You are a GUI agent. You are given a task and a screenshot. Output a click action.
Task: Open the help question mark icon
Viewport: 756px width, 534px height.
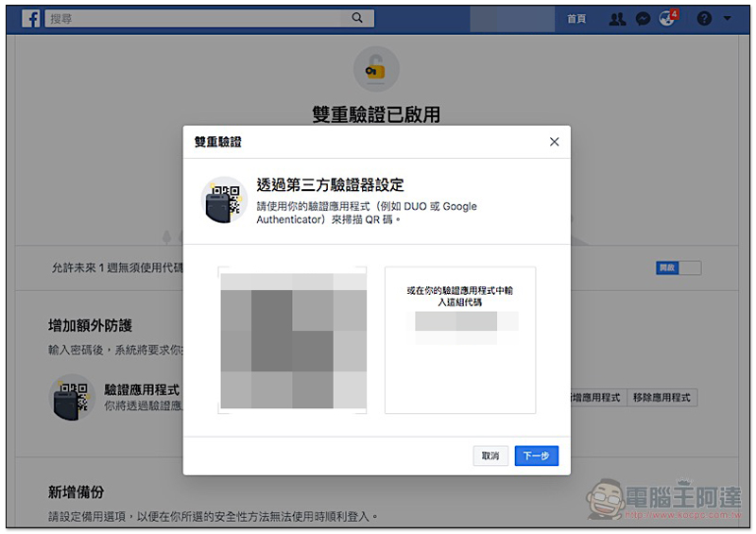(704, 19)
